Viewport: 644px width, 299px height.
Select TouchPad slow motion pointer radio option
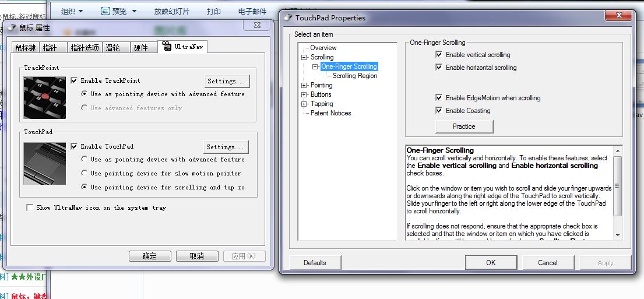85,173
